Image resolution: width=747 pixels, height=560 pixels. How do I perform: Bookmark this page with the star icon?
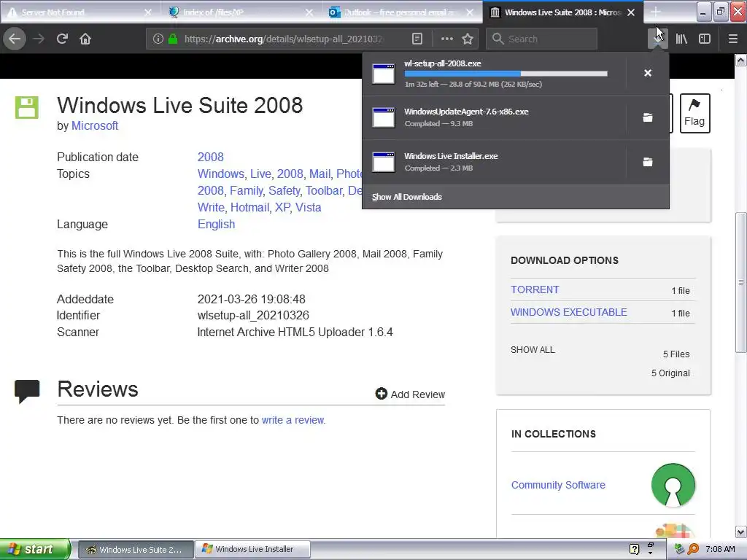pyautogui.click(x=468, y=39)
